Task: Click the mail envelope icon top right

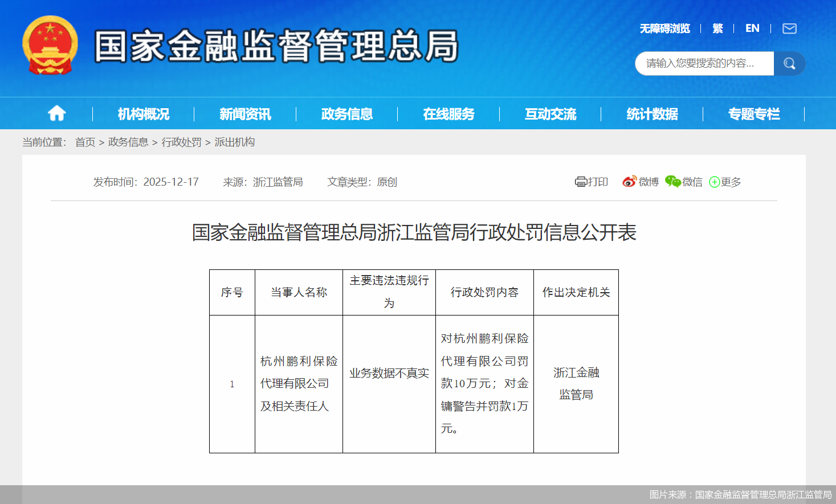Action: [789, 28]
